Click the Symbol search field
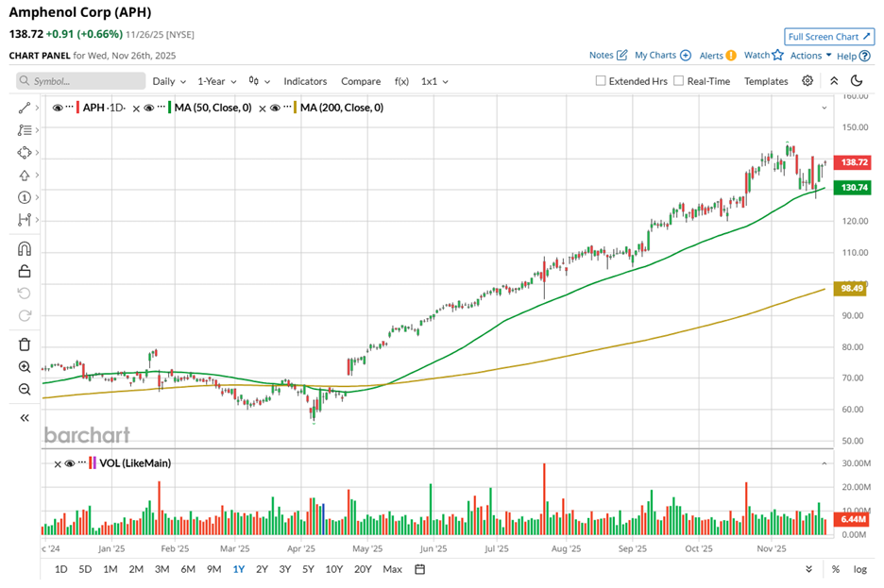Viewport: 884px width, 588px height. (85, 82)
